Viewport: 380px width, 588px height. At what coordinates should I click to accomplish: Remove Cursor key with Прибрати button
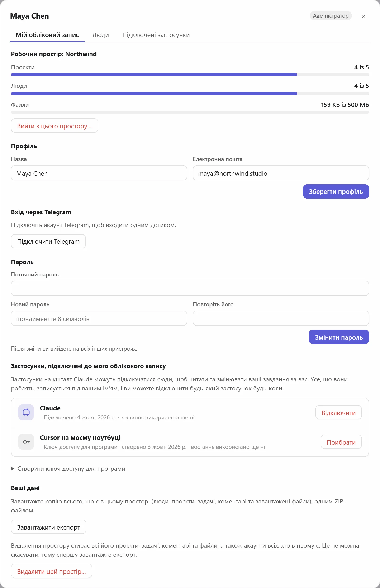(341, 442)
